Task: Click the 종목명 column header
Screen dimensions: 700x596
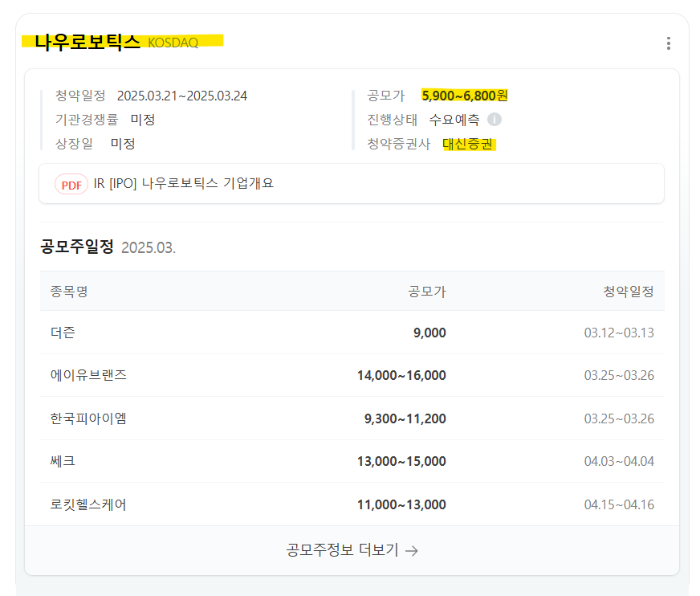Action: tap(69, 292)
